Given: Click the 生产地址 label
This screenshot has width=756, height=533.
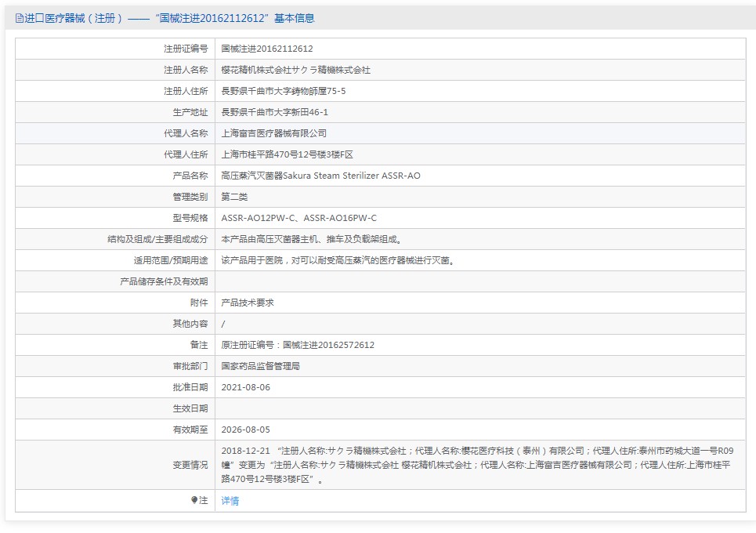Looking at the screenshot, I should (x=190, y=112).
